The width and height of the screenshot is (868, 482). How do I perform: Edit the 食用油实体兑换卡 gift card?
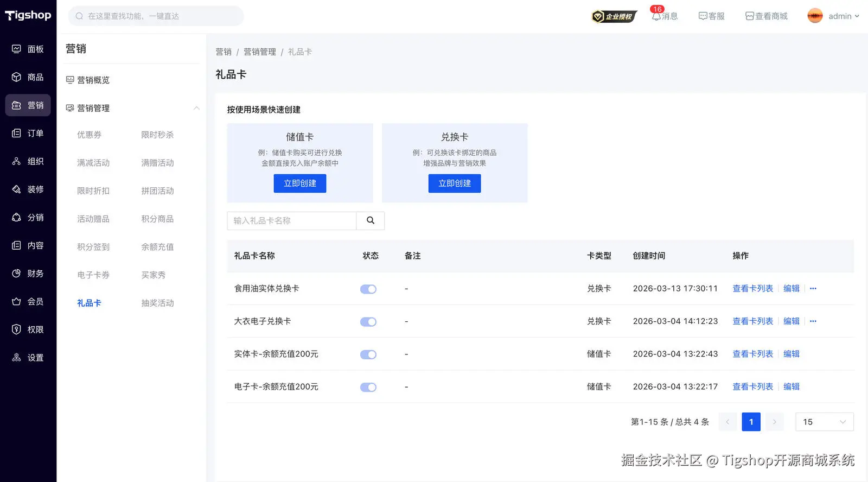pyautogui.click(x=792, y=289)
